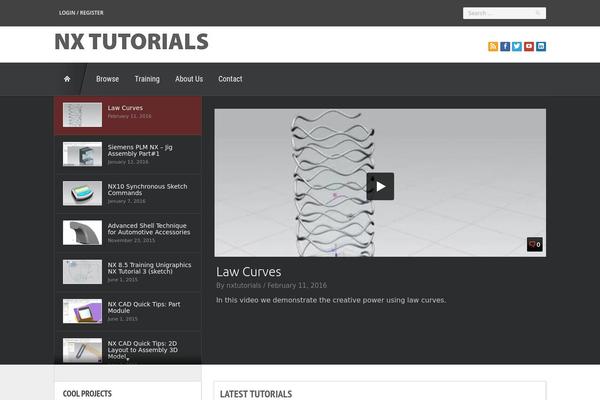The height and width of the screenshot is (400, 600).
Task: Open NX CAD Quick Tips: Part Module
Action: 128,311
